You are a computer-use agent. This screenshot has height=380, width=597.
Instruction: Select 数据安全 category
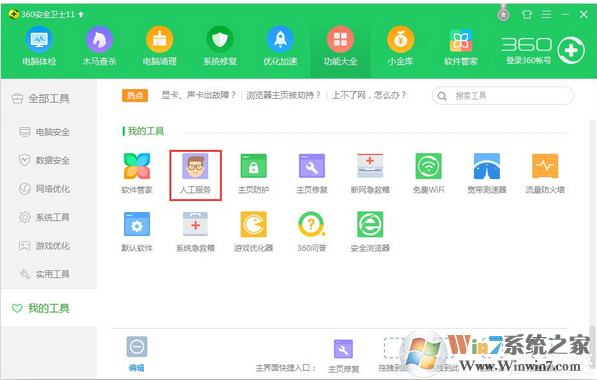pos(49,160)
